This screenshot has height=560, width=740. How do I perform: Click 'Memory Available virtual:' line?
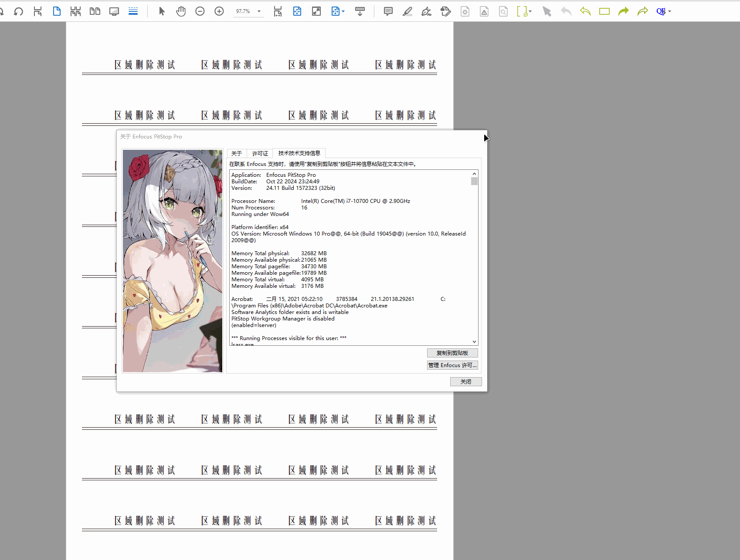278,286
